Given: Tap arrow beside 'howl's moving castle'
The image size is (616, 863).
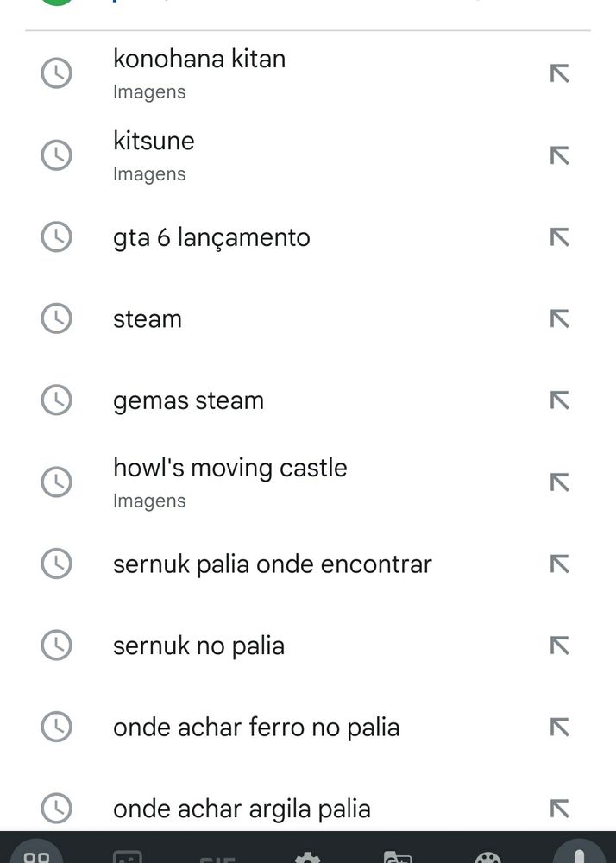Looking at the screenshot, I should [559, 482].
